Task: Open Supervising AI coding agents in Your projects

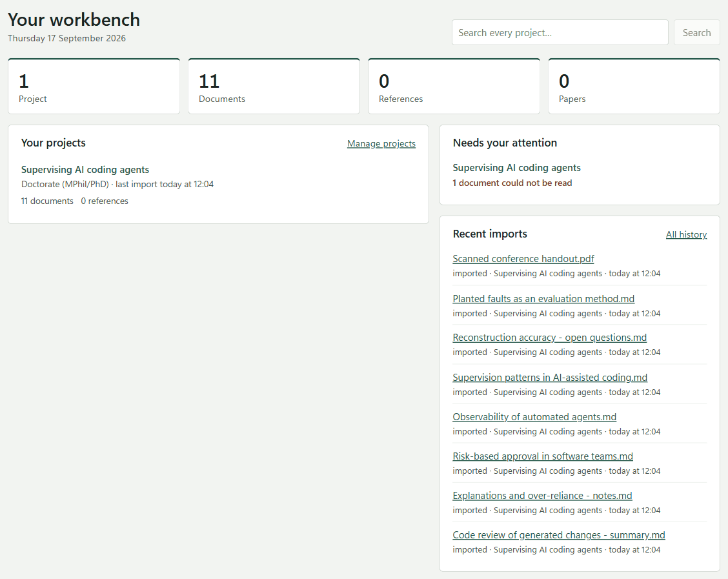Action: [x=85, y=170]
